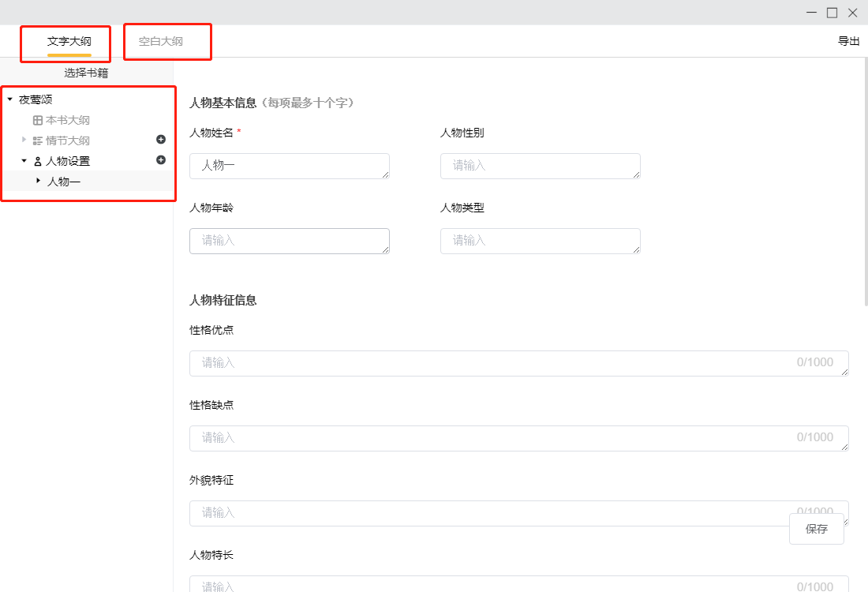The image size is (868, 592).
Task: Add a new item to 情节大纲
Action: (161, 140)
